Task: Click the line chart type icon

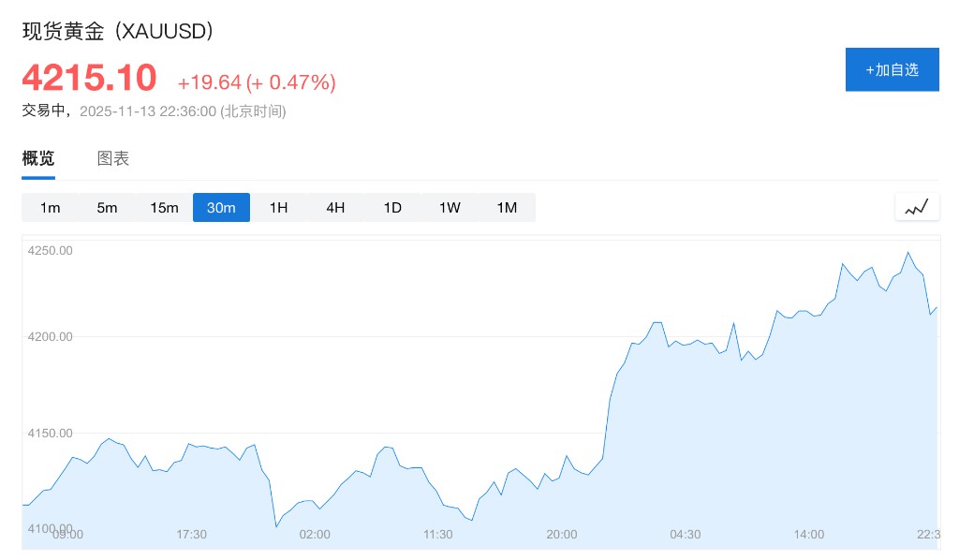Action: point(917,207)
